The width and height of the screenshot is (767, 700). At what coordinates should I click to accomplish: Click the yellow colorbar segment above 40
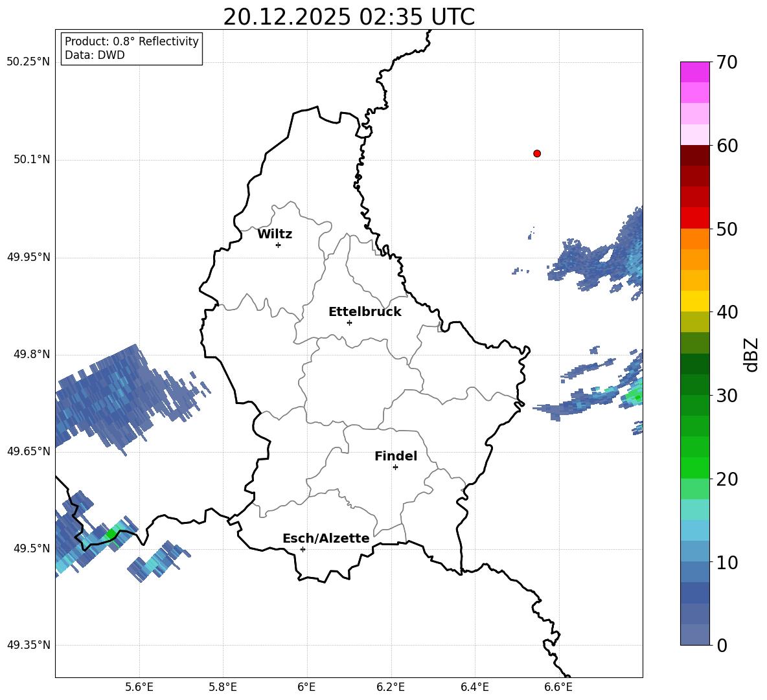click(x=694, y=302)
